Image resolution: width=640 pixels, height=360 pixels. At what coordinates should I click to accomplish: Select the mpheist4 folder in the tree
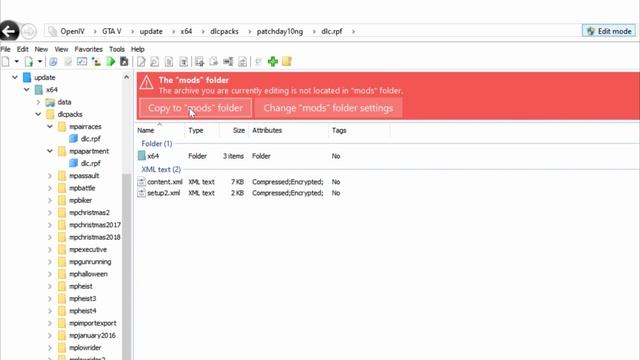(82, 311)
